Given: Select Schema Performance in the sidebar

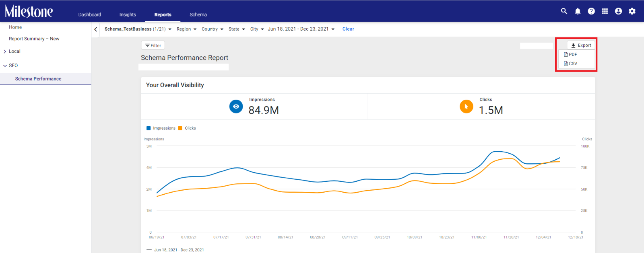Looking at the screenshot, I should click(x=38, y=79).
